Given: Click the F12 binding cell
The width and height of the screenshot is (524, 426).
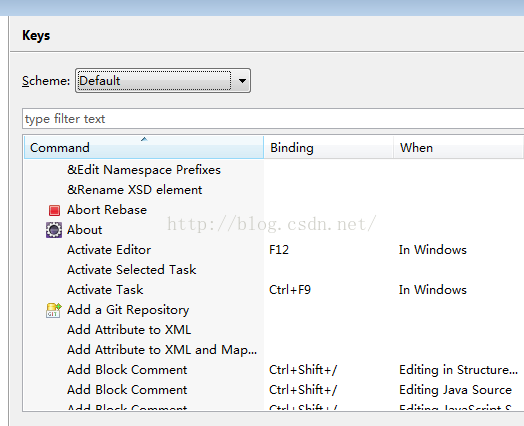Looking at the screenshot, I should tap(279, 250).
